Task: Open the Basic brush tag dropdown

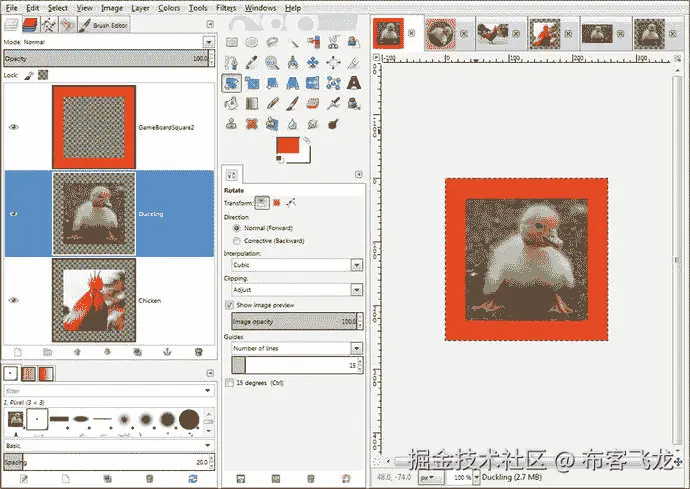Action: pos(207,446)
